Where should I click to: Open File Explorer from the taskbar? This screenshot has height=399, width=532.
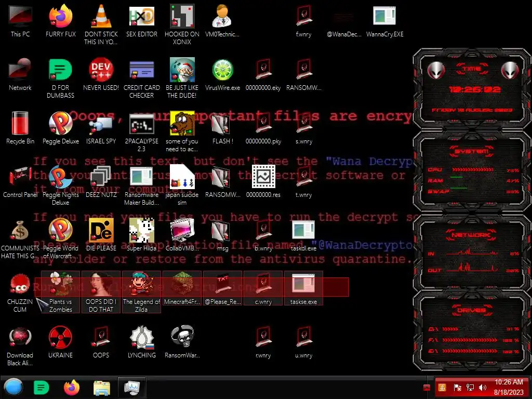pyautogui.click(x=102, y=388)
